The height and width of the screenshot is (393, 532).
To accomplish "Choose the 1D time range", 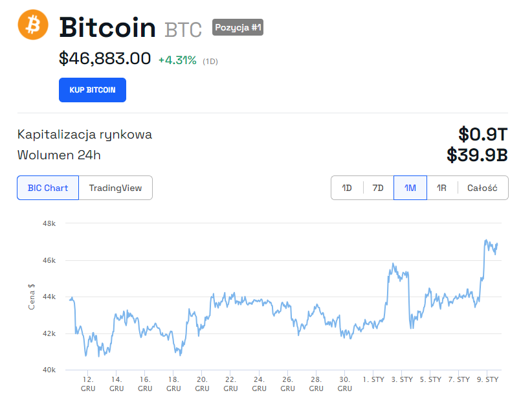I will 347,188.
